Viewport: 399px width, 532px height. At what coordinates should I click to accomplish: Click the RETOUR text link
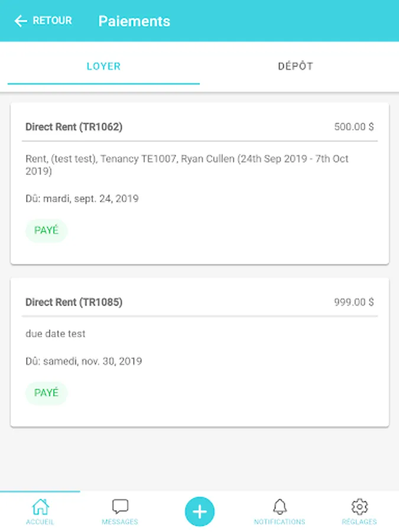pos(52,20)
